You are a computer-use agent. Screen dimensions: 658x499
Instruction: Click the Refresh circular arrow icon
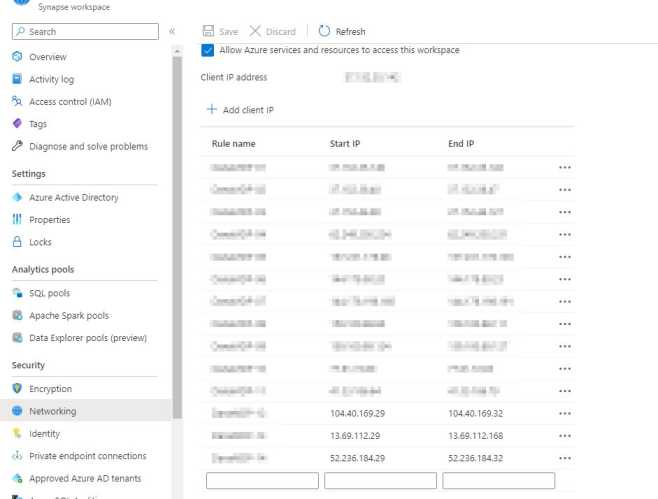pos(324,31)
